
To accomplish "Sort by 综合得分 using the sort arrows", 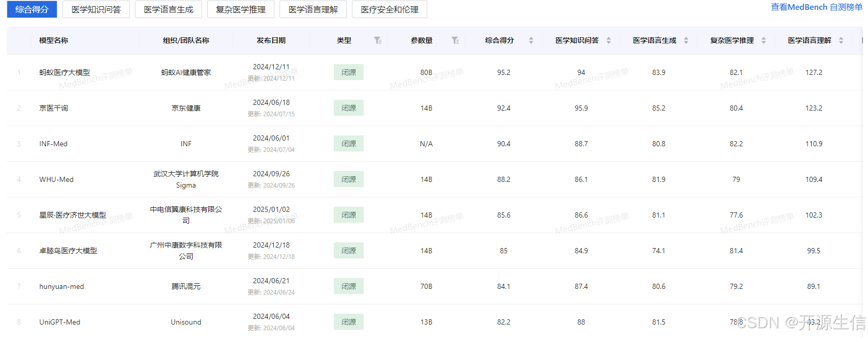I will coord(531,40).
